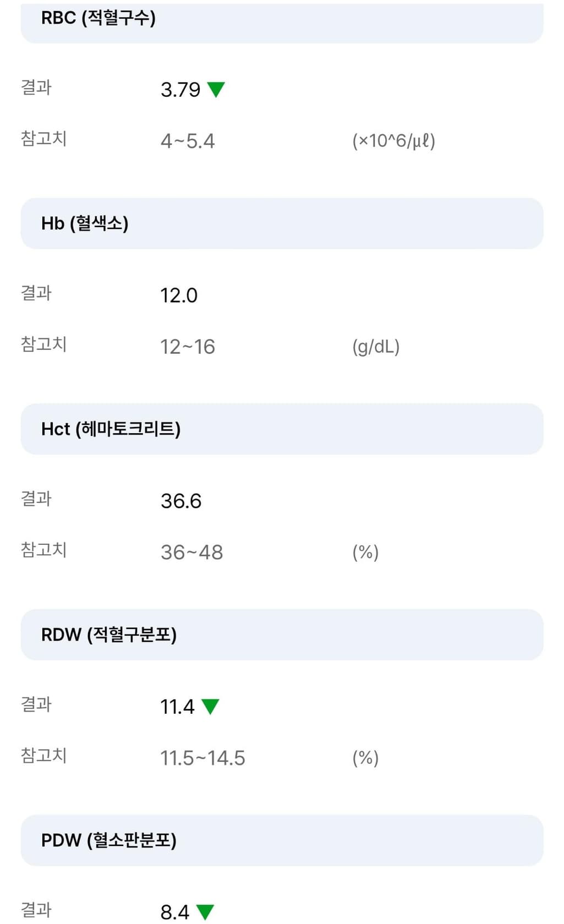Click the RDW reference range 11.5~14.5

(202, 758)
